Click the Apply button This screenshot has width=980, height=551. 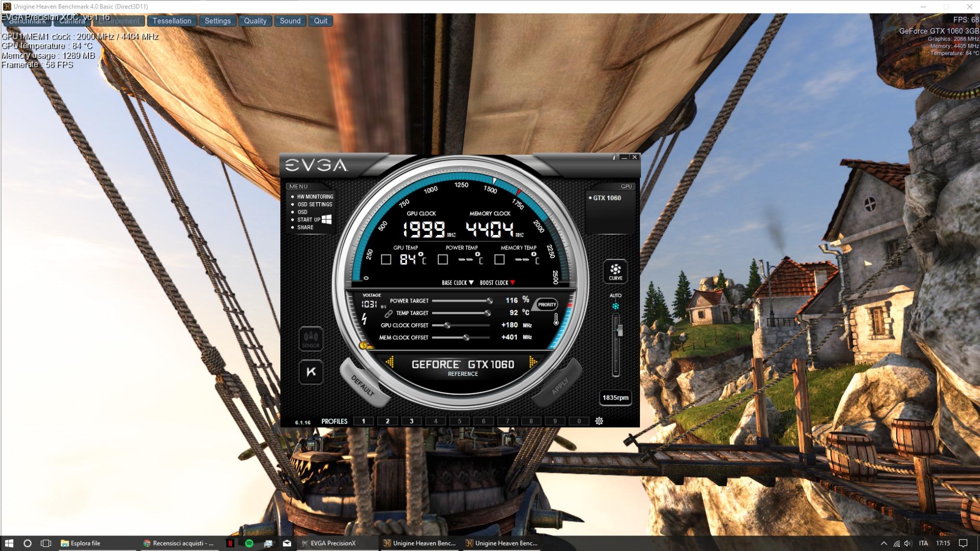[x=559, y=385]
